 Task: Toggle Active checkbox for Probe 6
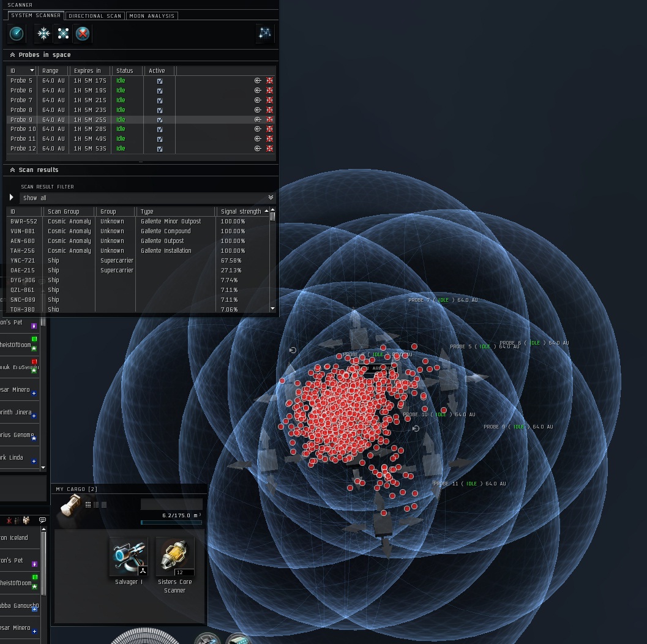click(160, 91)
